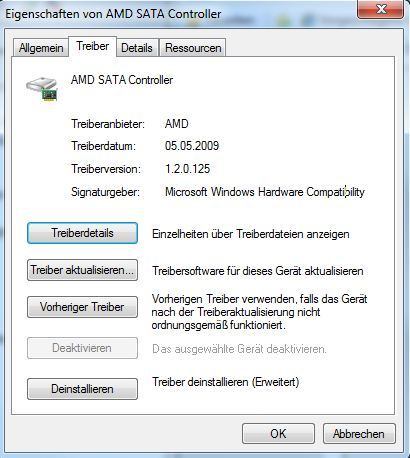
Task: Select the Treiber tab
Action: pyautogui.click(x=93, y=46)
